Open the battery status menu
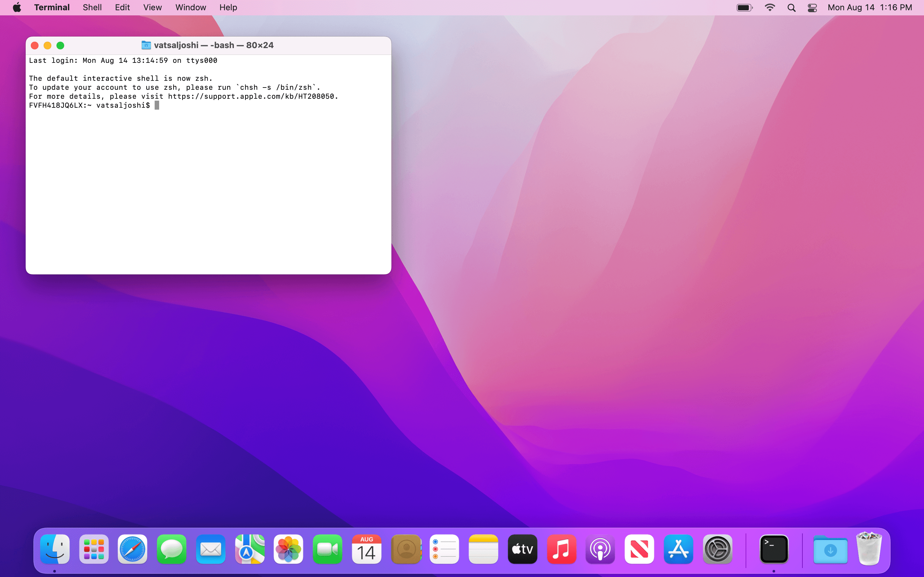Image resolution: width=924 pixels, height=577 pixels. [744, 8]
